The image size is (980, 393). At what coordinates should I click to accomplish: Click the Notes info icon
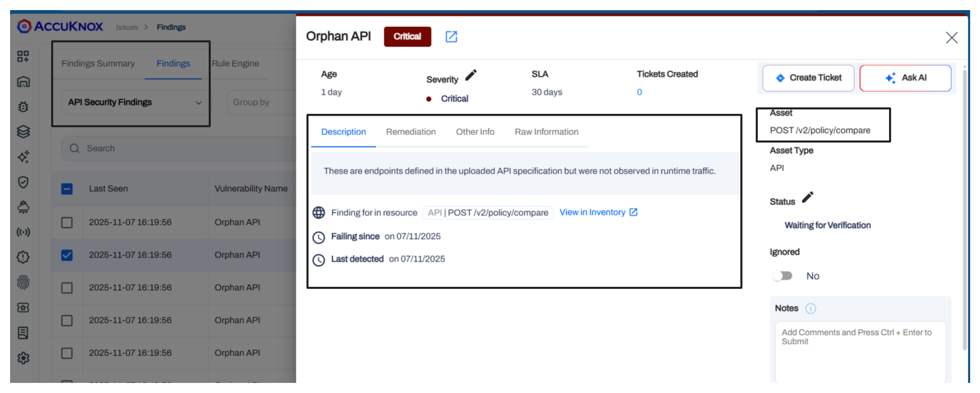810,308
